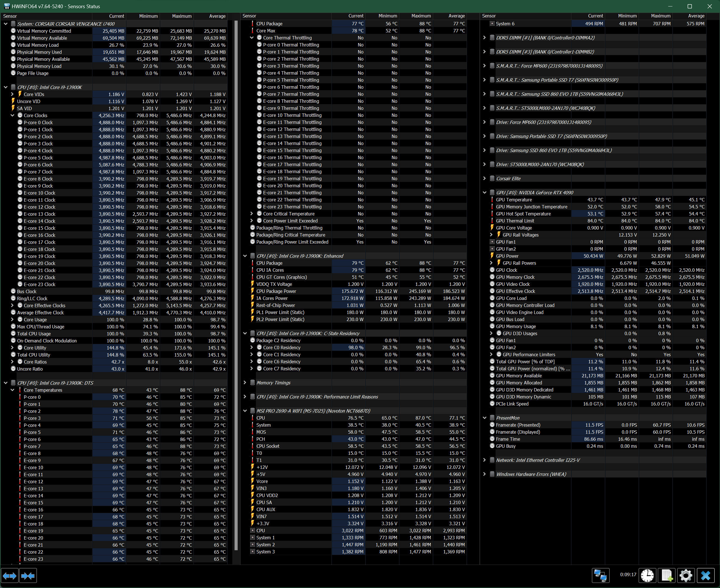Viewport: 720px width, 588px height.
Task: Expand DDR5 DIMM [#1] sensor group
Action: point(484,38)
